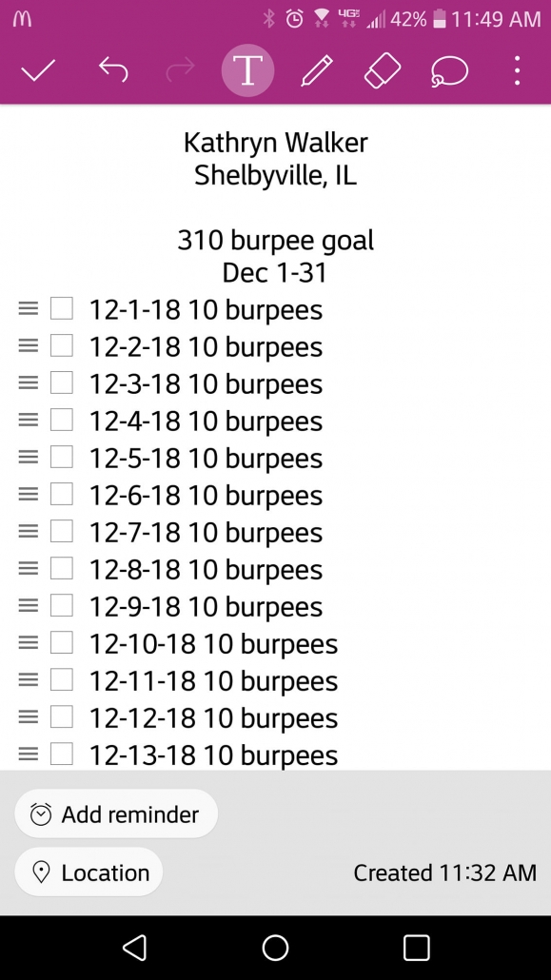Check the 12-5-18 10 burpees box

(x=61, y=457)
